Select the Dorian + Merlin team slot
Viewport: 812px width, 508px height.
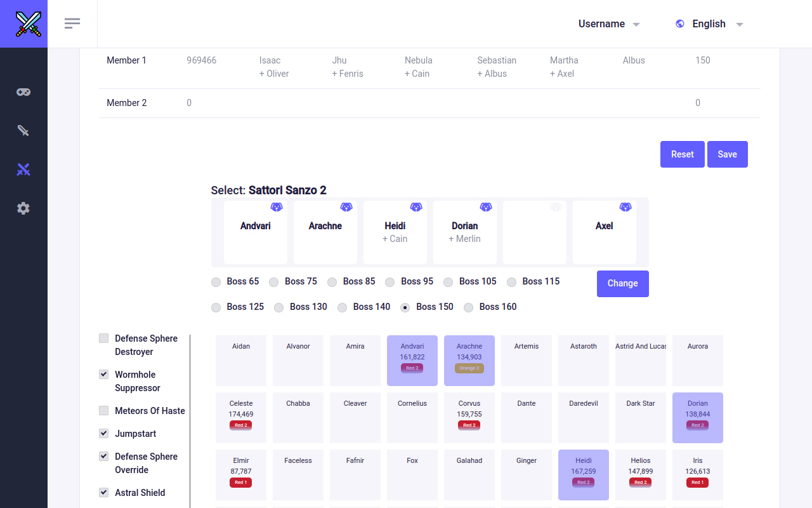click(x=465, y=232)
